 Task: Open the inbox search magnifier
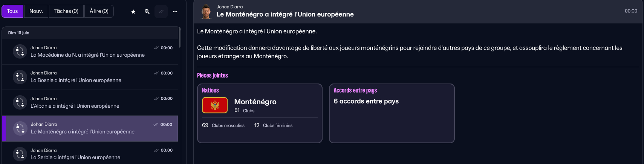[147, 12]
